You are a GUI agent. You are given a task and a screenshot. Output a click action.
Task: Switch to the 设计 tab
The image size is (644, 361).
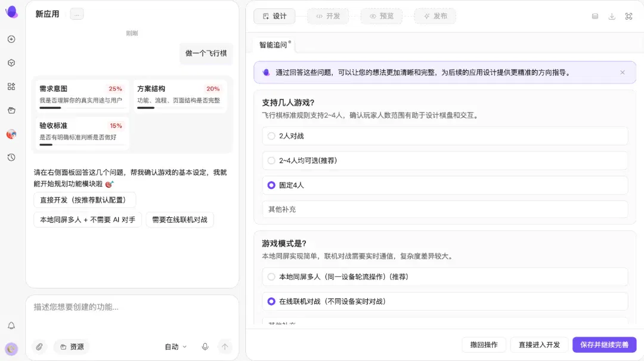(x=274, y=16)
